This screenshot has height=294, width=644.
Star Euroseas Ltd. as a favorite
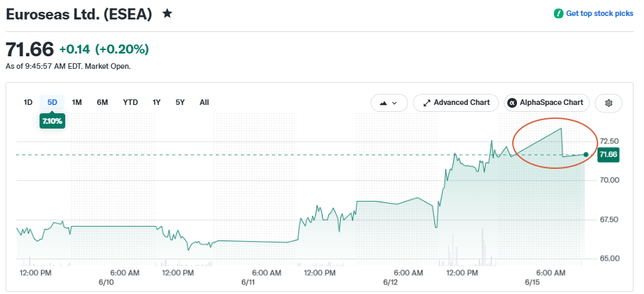pyautogui.click(x=167, y=14)
